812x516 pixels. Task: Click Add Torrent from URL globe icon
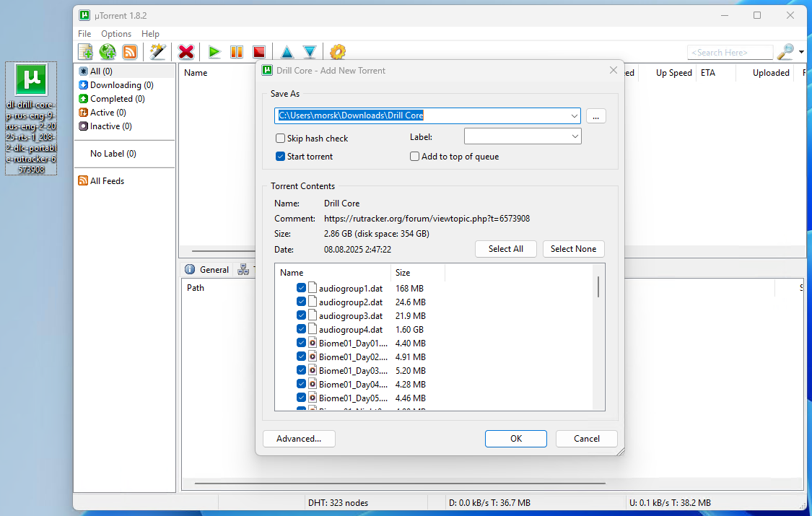coord(108,52)
